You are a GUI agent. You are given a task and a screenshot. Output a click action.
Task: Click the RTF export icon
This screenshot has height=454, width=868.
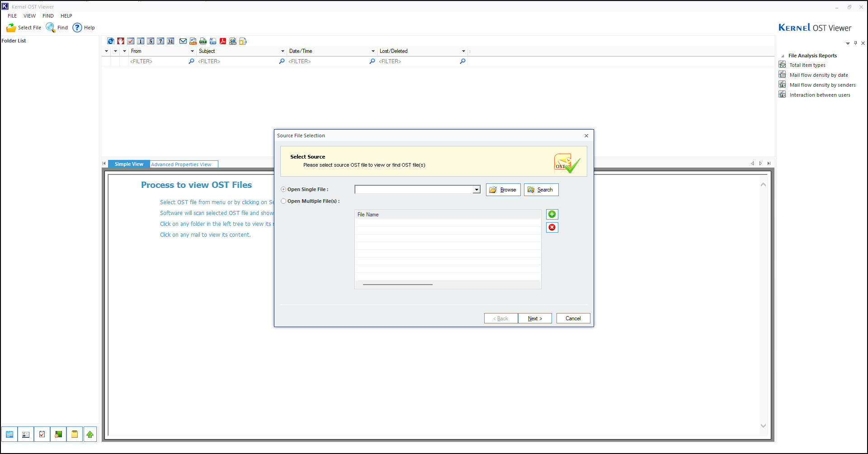pyautogui.click(x=213, y=41)
